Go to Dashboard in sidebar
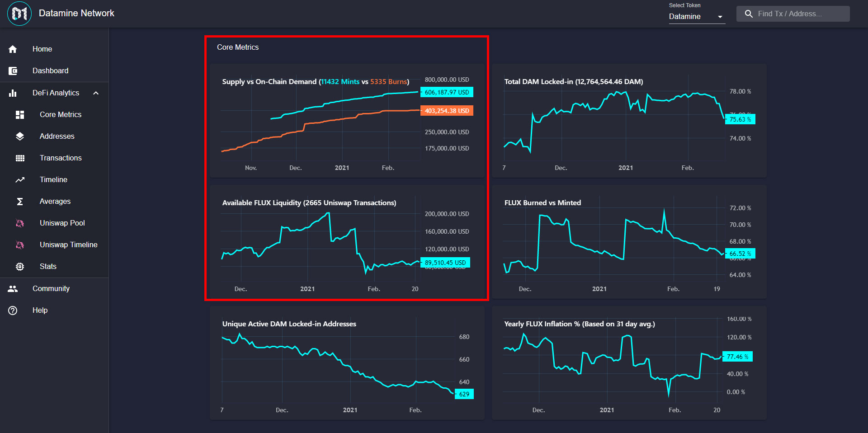Screen dimensions: 868x433 [54, 71]
